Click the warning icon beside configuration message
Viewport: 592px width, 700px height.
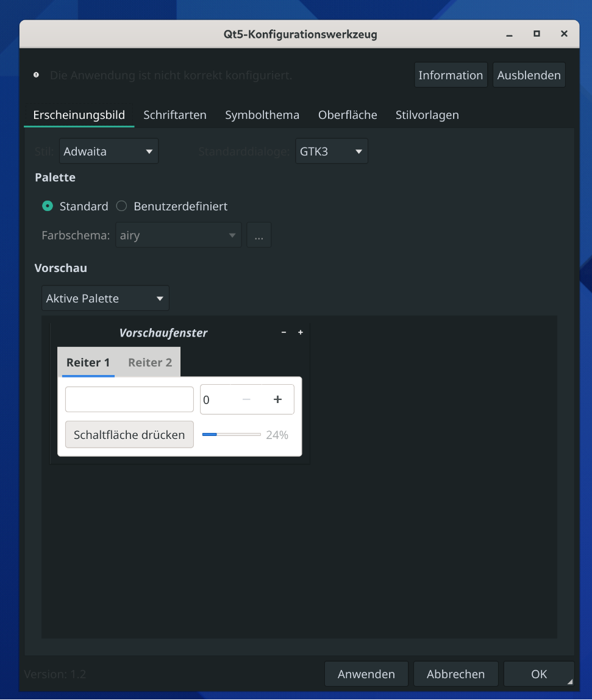point(36,75)
